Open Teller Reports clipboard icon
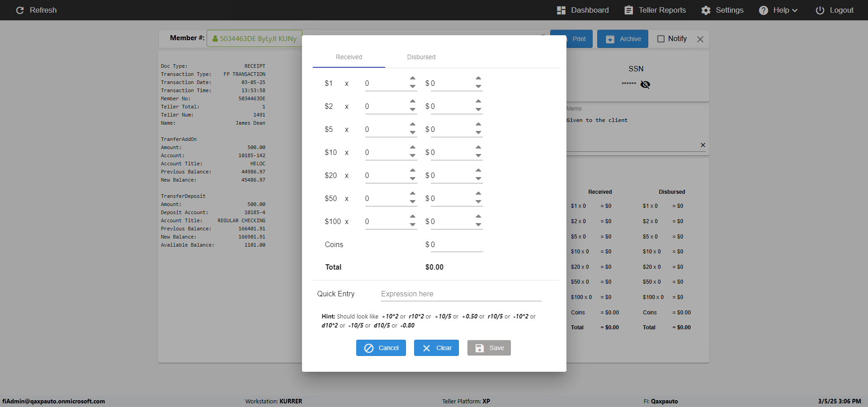The height and width of the screenshot is (407, 868). coord(628,10)
